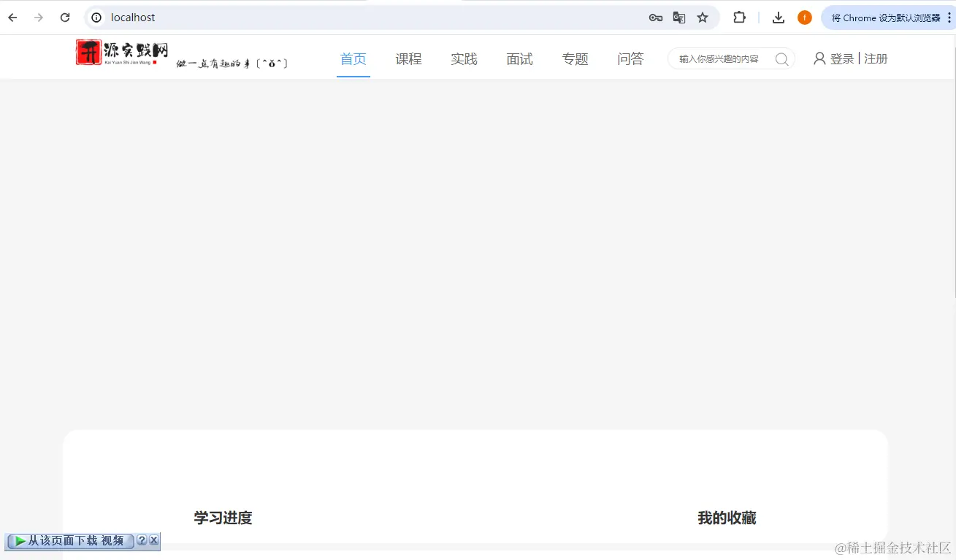
Task: Select the 实践 navigation item
Action: pos(464,59)
